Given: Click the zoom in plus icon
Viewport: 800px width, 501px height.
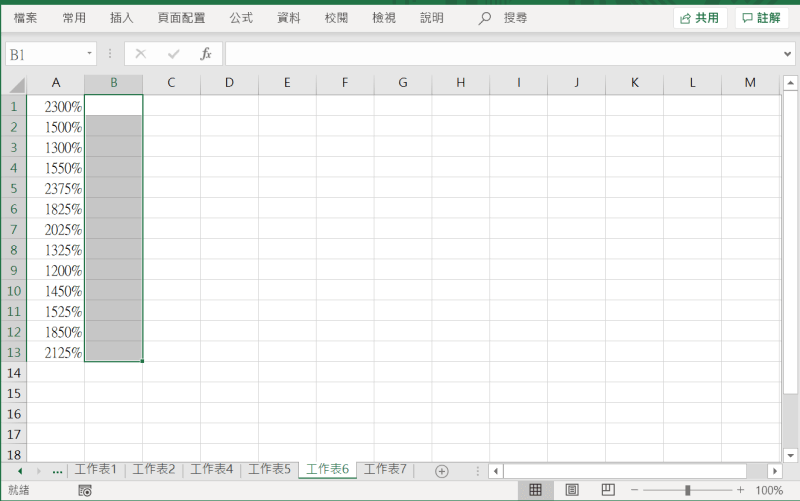Looking at the screenshot, I should tap(740, 490).
